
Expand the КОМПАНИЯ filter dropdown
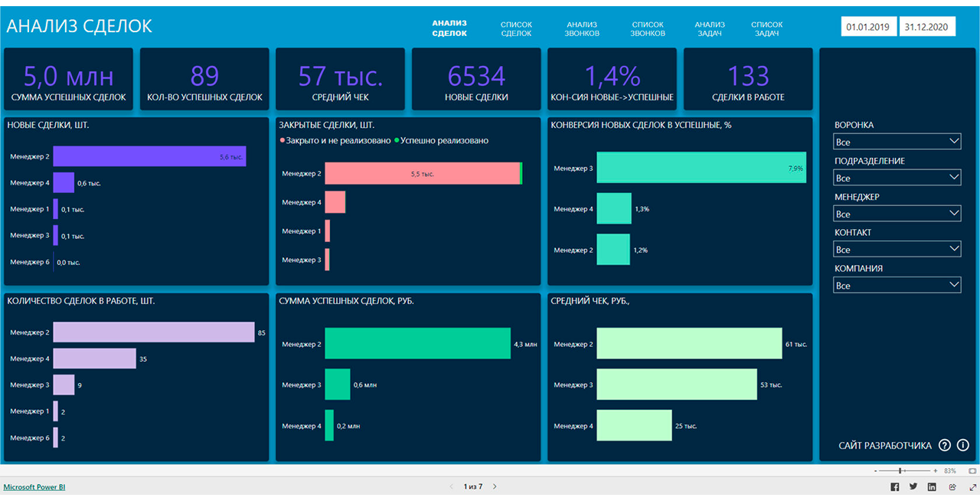click(897, 285)
